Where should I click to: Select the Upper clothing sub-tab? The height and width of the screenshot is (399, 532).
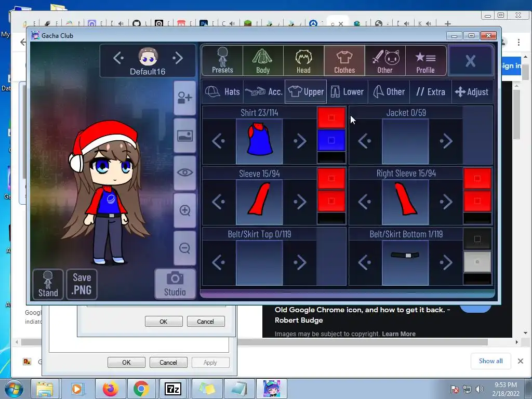pos(305,91)
